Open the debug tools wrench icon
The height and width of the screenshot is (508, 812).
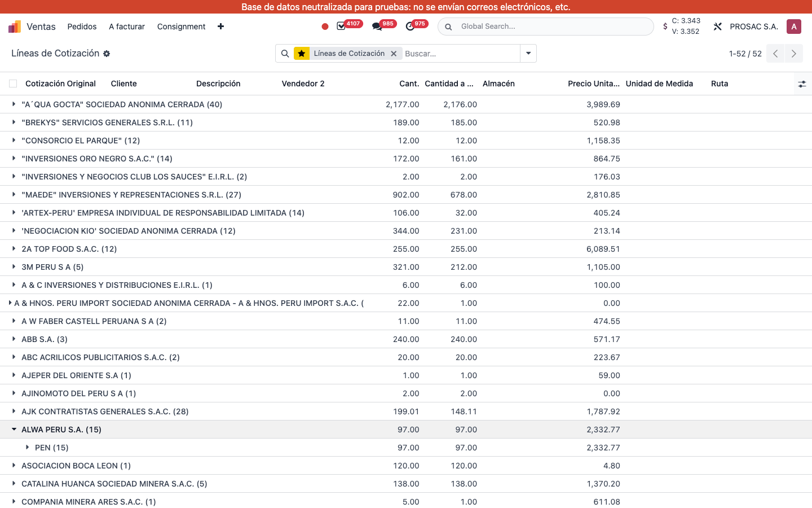tap(717, 27)
